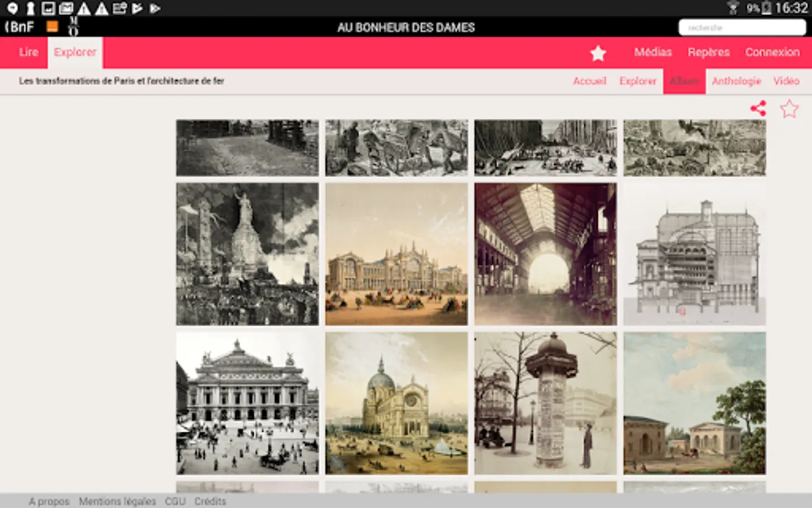
Task: Open the empty street photo in top row
Action: point(247,148)
